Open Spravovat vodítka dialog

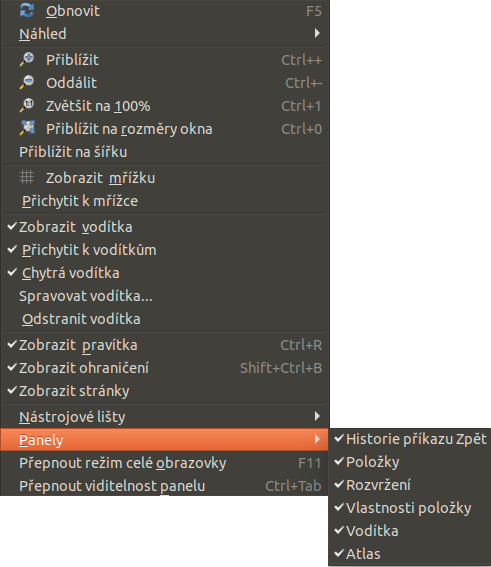click(165, 296)
